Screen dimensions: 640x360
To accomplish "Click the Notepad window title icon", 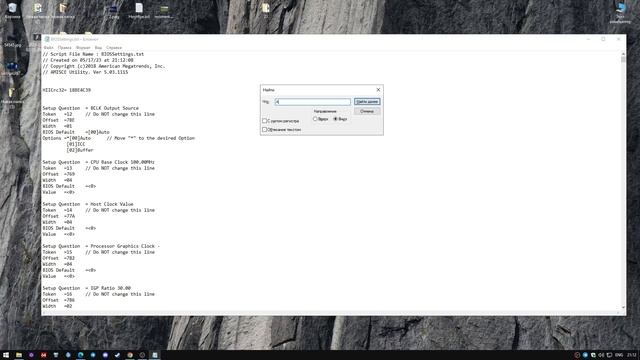I will pos(47,39).
